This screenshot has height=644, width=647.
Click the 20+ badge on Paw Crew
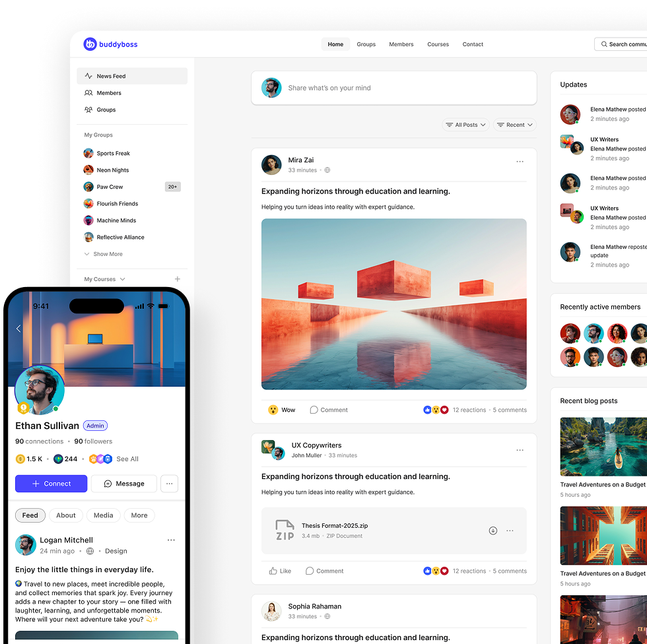pyautogui.click(x=172, y=187)
